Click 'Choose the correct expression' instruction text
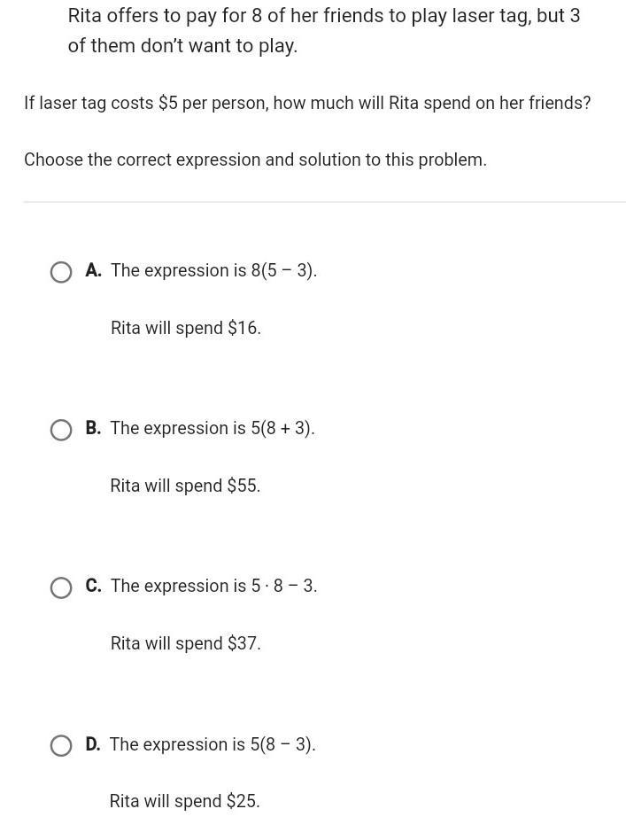 [255, 160]
